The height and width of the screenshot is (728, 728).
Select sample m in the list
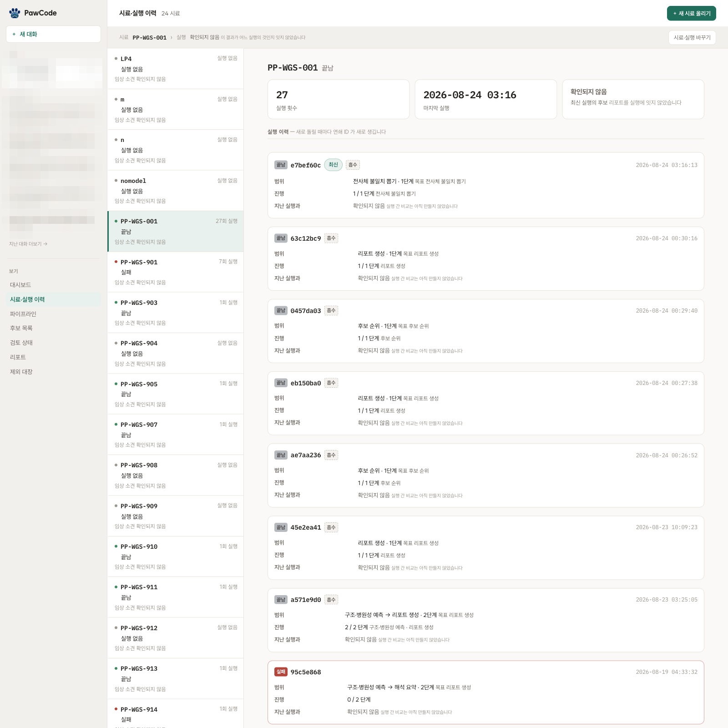[176, 109]
